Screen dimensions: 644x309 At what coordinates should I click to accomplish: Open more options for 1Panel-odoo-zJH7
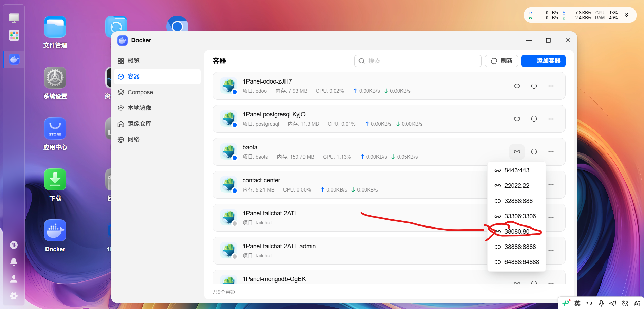pos(551,86)
